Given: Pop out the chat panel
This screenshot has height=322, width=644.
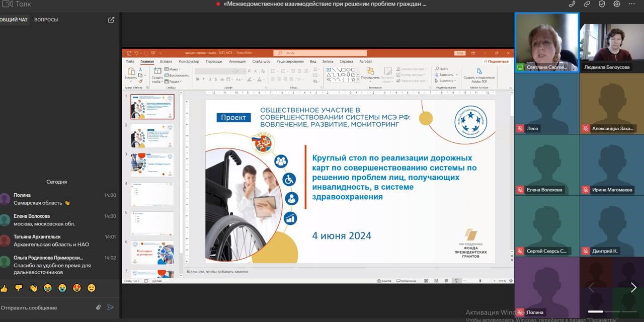Looking at the screenshot, I should point(111,20).
